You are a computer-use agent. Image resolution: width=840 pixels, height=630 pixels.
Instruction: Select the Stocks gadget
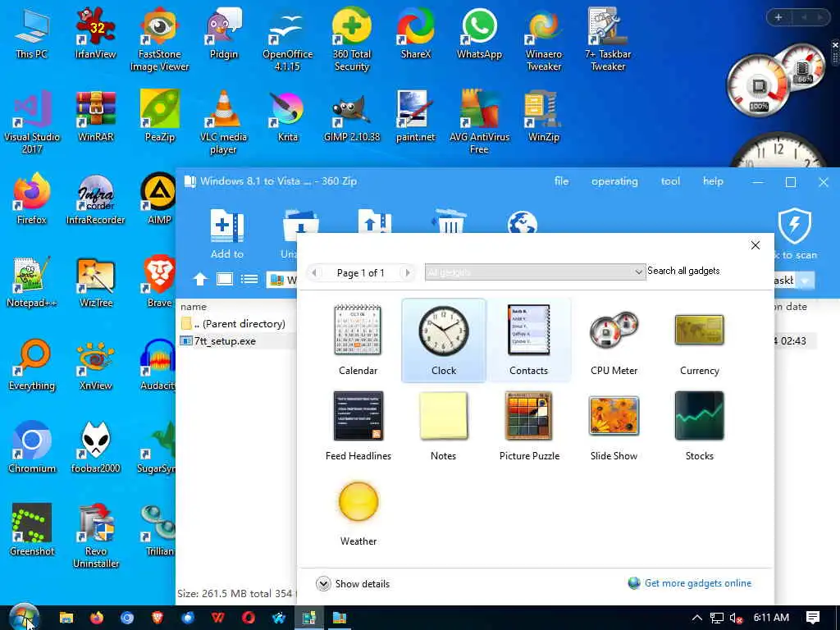699,426
